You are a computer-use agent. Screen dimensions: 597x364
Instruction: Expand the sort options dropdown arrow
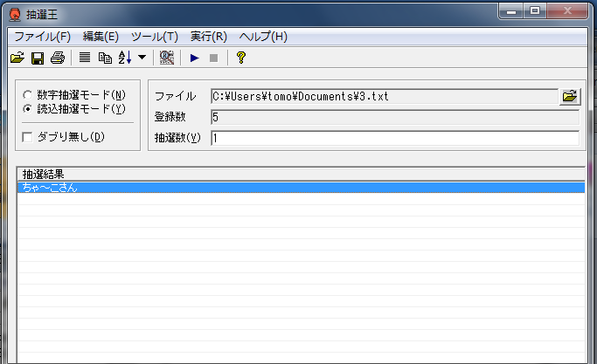click(x=142, y=58)
